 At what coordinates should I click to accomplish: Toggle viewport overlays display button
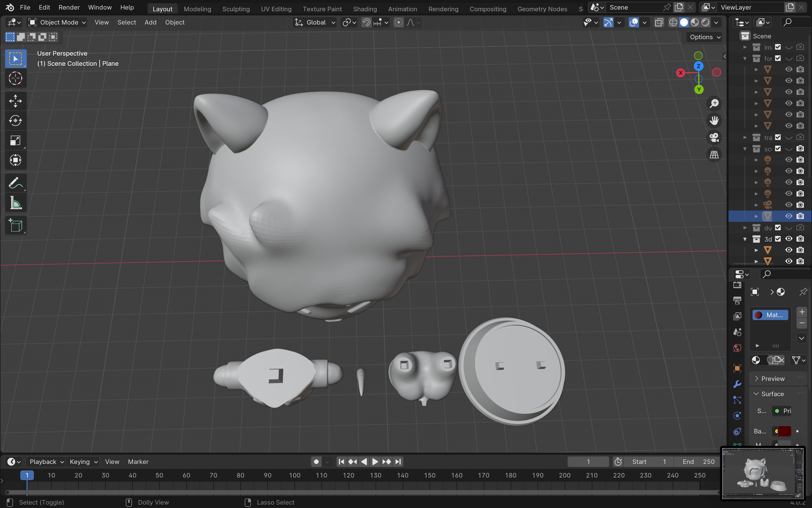(634, 23)
